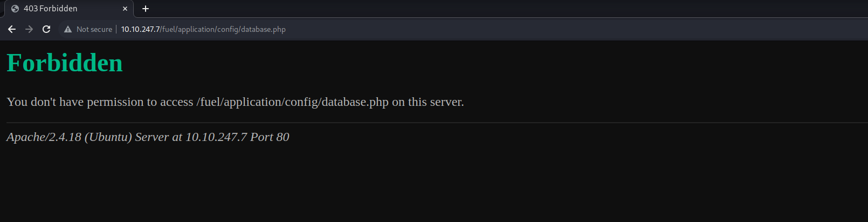The height and width of the screenshot is (222, 868).
Task: Open a new tab with plus button
Action: [x=146, y=9]
